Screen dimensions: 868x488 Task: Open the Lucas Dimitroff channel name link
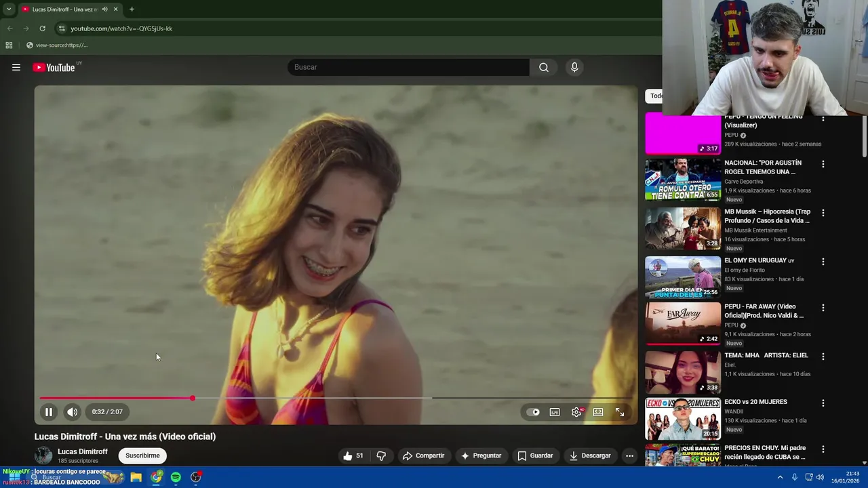[83, 451]
